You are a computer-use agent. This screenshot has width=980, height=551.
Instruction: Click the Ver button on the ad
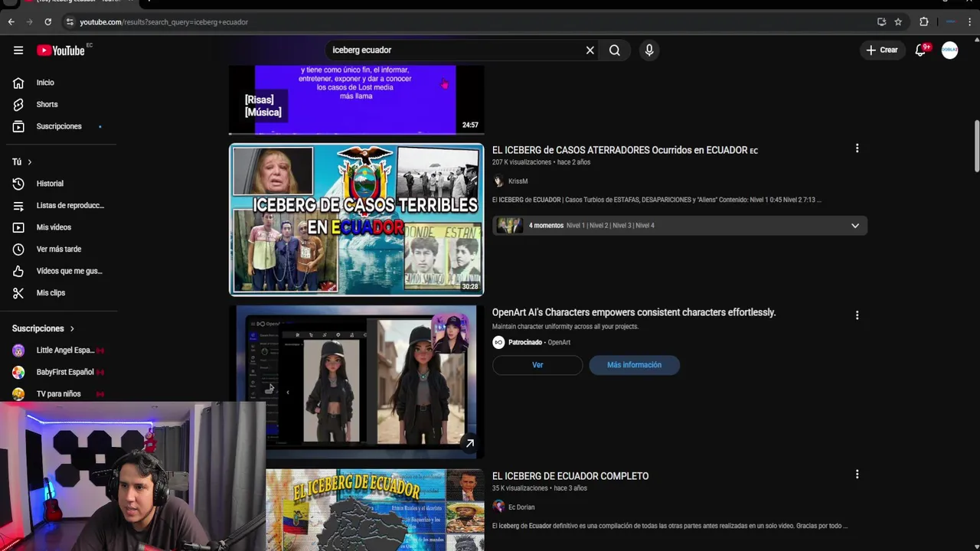coord(537,365)
